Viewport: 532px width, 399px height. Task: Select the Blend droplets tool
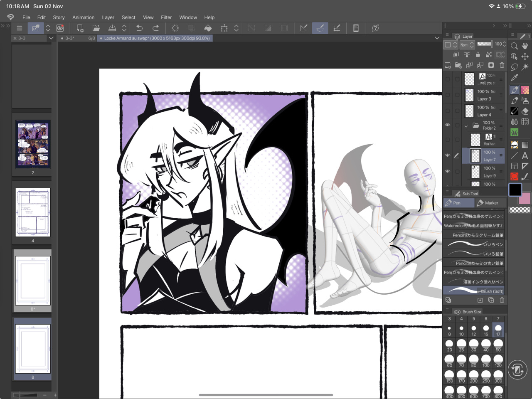click(514, 121)
